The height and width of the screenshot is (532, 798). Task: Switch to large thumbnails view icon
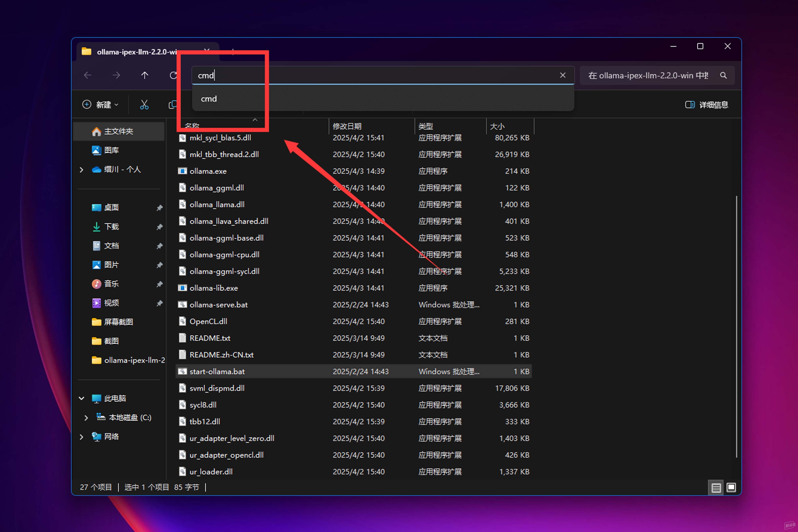(x=731, y=488)
